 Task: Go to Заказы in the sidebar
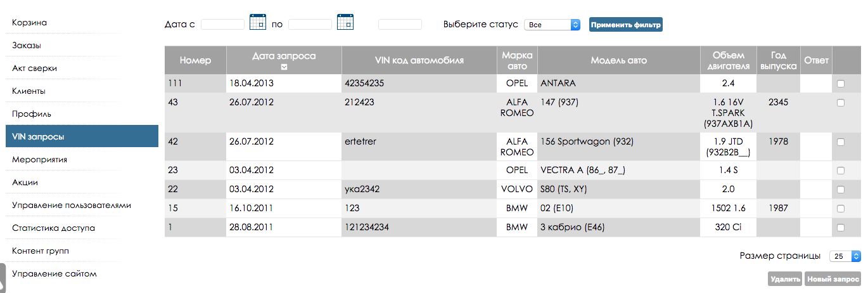[x=27, y=46]
